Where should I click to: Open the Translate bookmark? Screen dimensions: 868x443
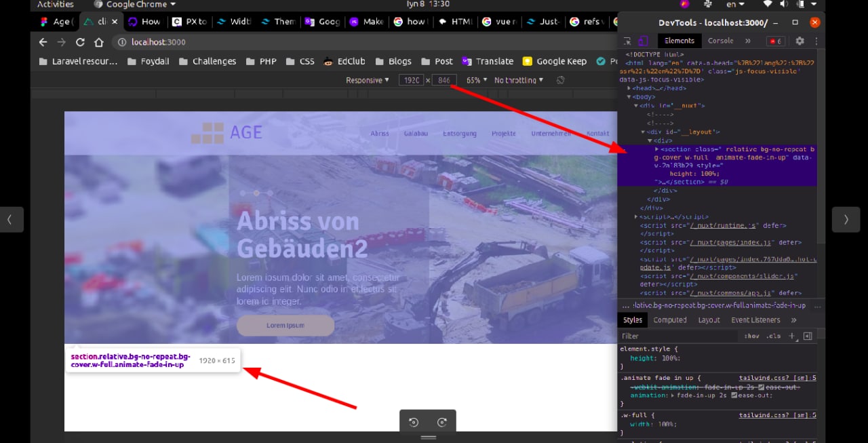(x=488, y=61)
